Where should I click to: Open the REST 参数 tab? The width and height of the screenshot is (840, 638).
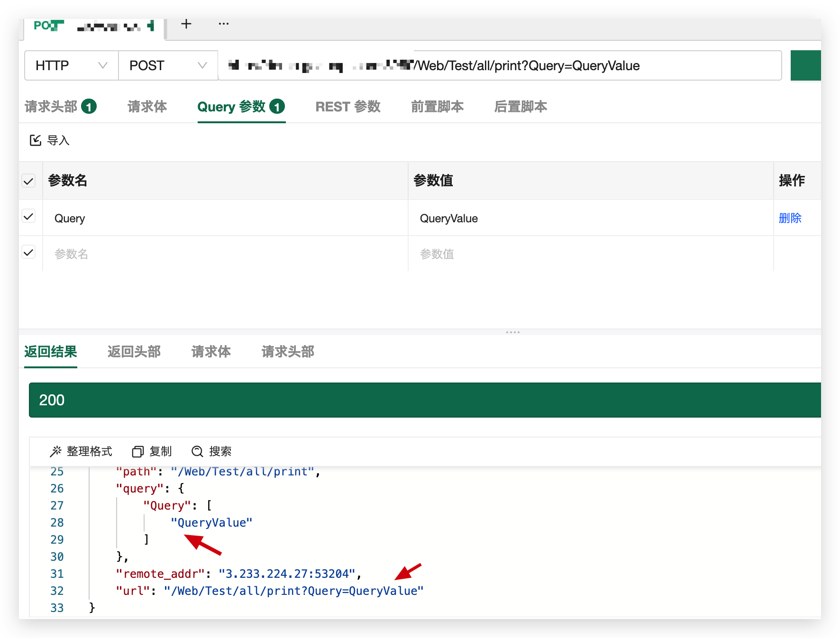[348, 107]
